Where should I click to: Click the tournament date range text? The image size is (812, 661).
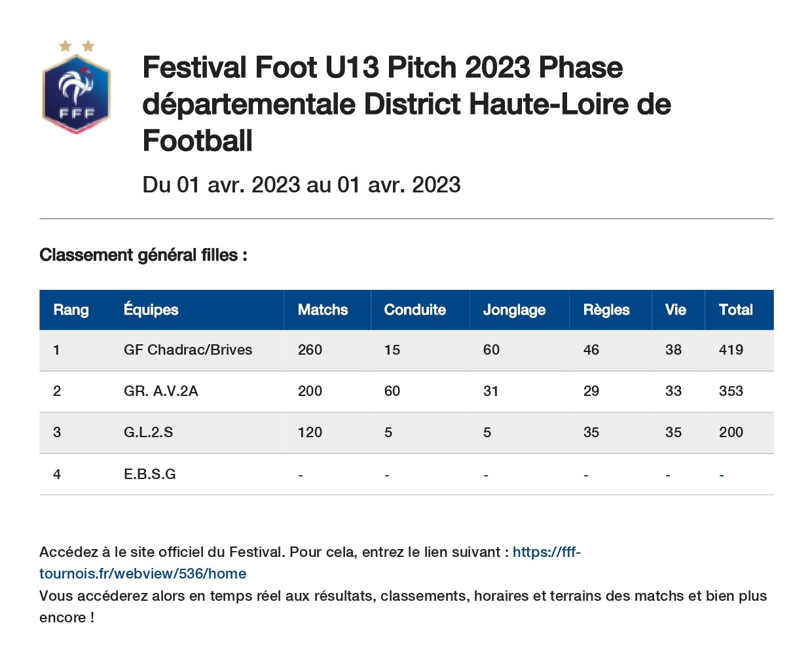(301, 185)
